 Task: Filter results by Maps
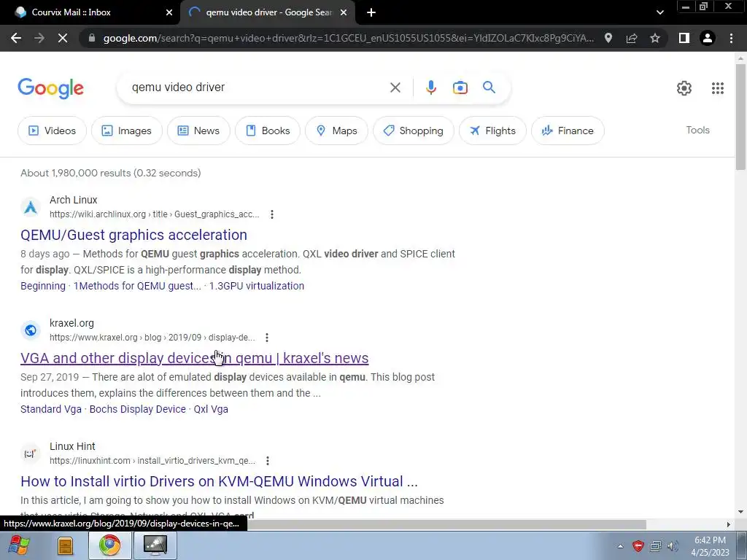336,131
